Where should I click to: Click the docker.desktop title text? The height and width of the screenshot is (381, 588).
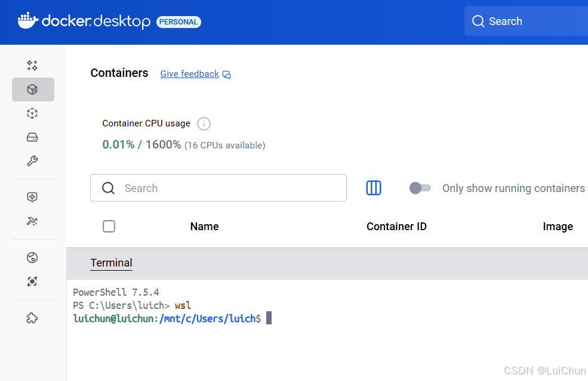pos(96,21)
